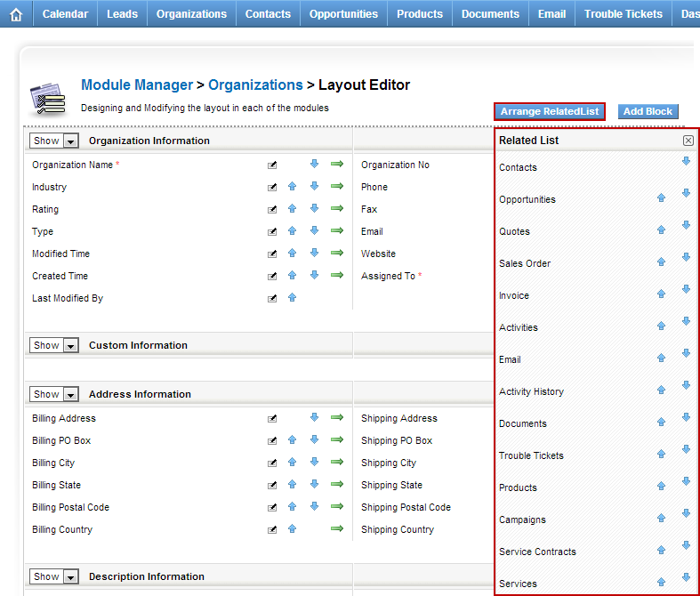This screenshot has height=596, width=700.
Task: Move Rating field to right column
Action: [x=337, y=208]
